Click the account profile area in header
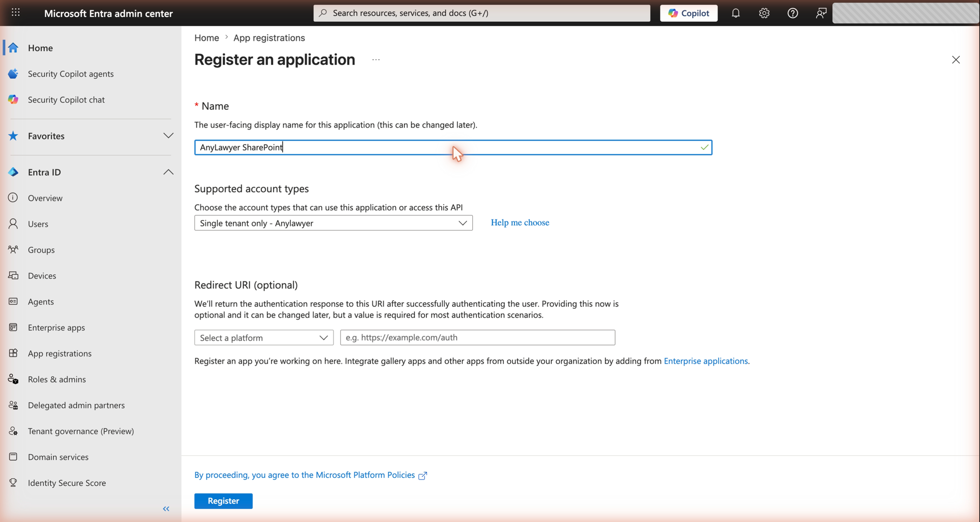The height and width of the screenshot is (522, 980). 906,13
